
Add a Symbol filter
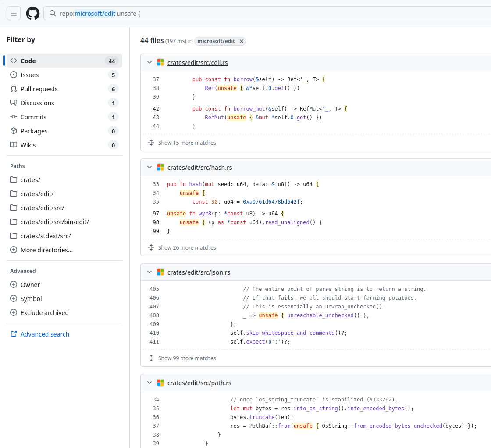click(x=64, y=299)
